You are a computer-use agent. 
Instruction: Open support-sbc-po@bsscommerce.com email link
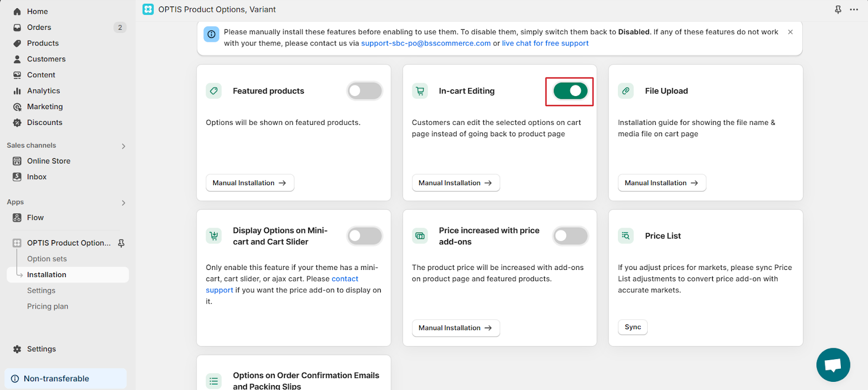click(426, 43)
